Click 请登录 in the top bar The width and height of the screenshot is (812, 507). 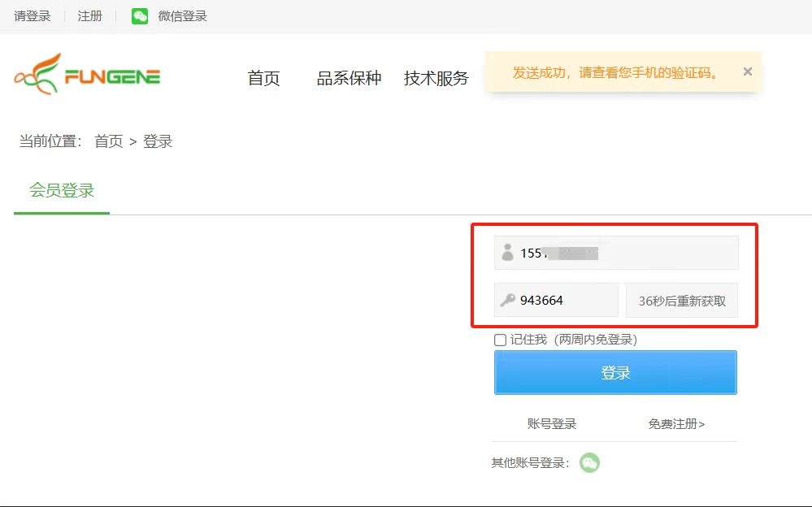pos(33,16)
